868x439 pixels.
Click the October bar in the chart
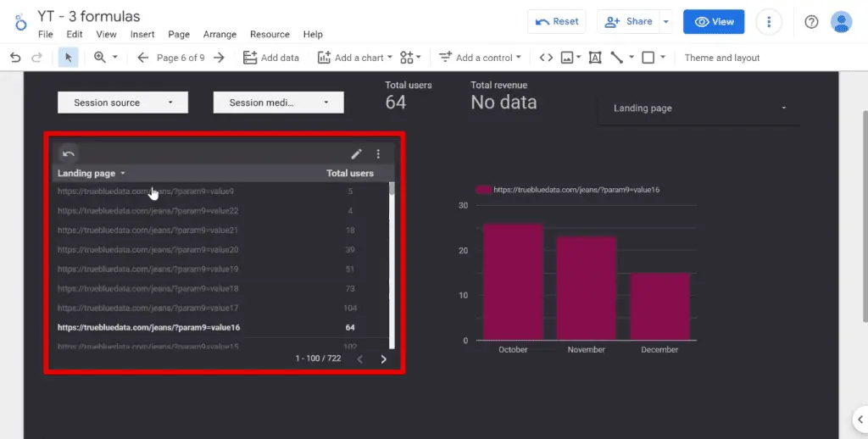click(513, 281)
